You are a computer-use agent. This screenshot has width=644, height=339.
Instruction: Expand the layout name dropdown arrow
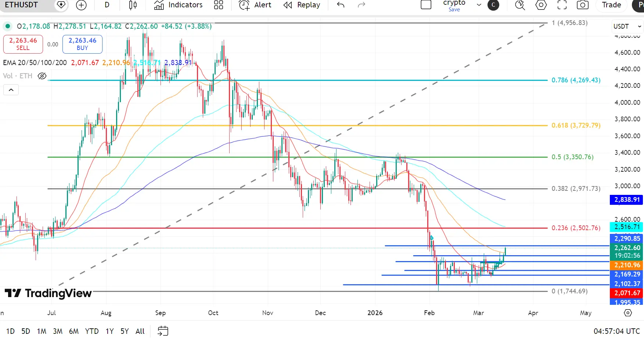[x=479, y=5]
